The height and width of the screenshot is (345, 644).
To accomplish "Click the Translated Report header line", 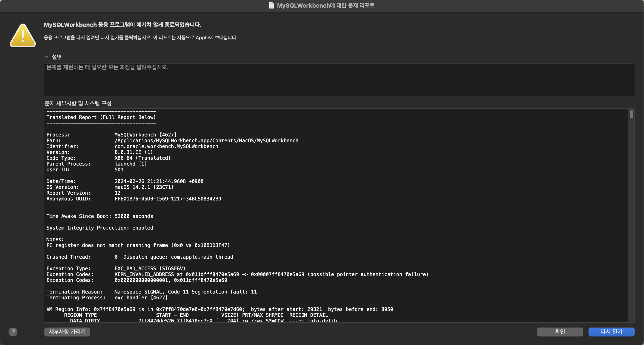I will (x=101, y=117).
